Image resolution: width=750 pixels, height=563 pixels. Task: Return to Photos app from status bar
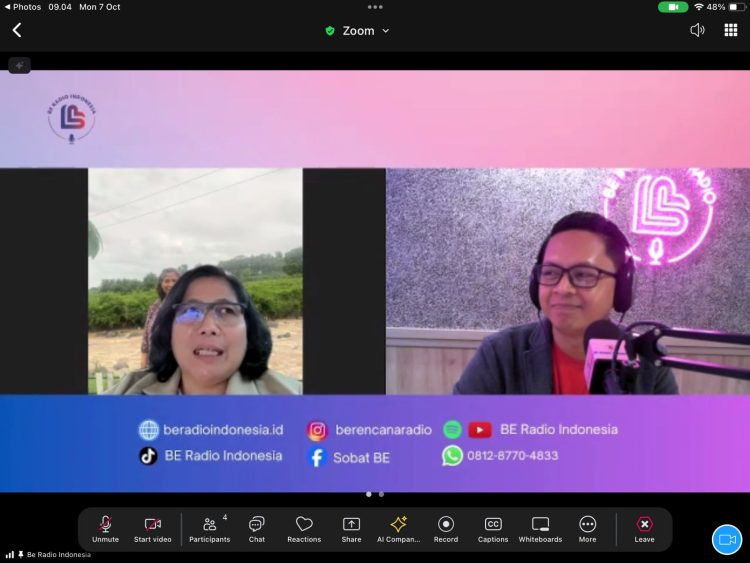click(22, 7)
